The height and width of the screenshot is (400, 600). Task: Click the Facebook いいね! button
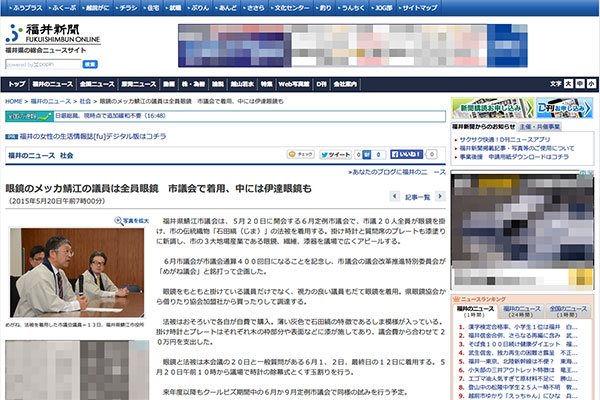[406, 154]
